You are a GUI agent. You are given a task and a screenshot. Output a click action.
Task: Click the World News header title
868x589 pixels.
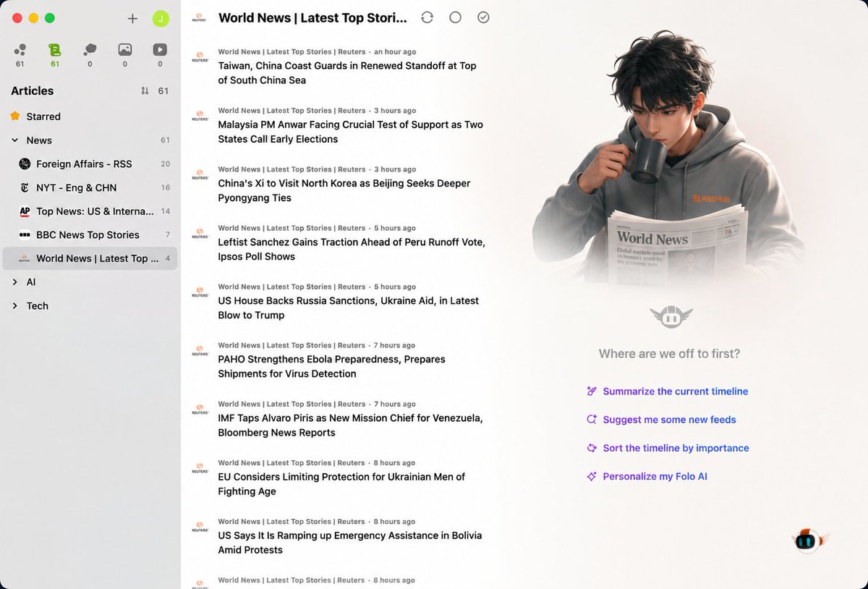coord(312,18)
